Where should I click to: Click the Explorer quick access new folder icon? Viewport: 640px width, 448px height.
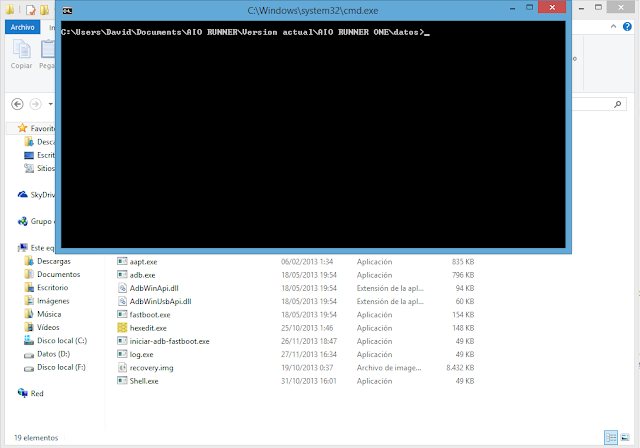[x=44, y=9]
